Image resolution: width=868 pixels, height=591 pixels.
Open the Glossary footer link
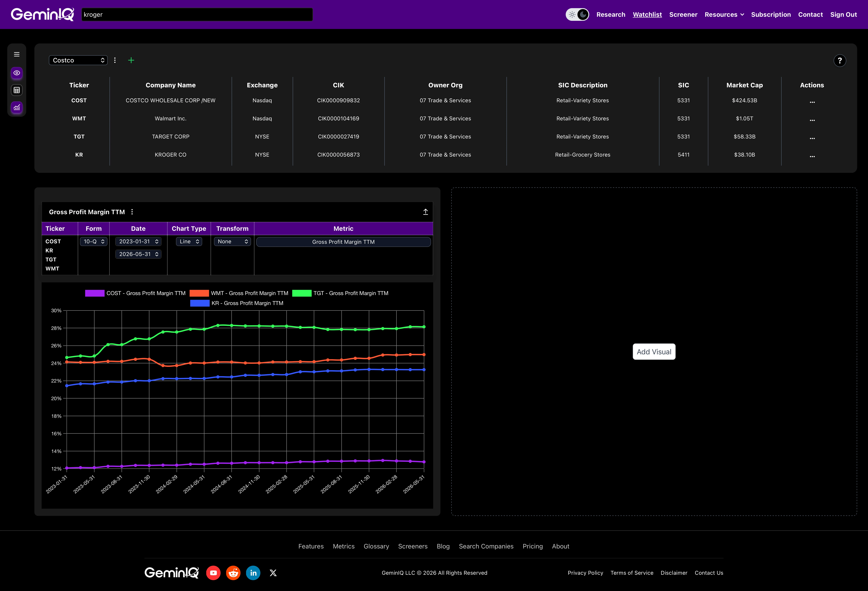point(376,546)
